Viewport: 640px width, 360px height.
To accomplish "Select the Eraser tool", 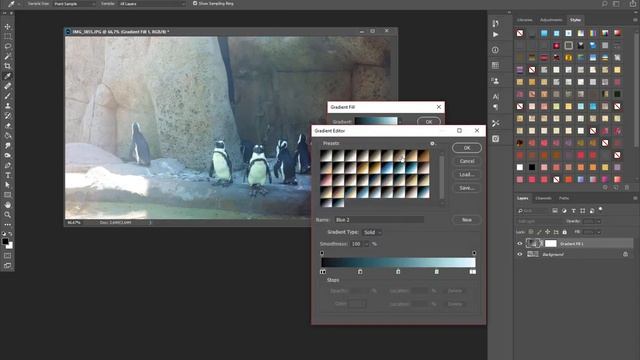I will pyautogui.click(x=7, y=126).
